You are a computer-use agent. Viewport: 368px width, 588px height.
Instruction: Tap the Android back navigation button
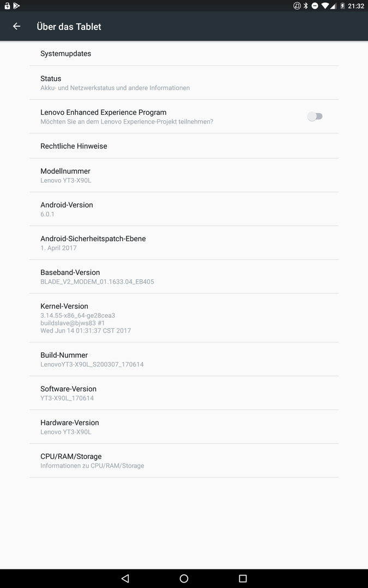click(125, 578)
